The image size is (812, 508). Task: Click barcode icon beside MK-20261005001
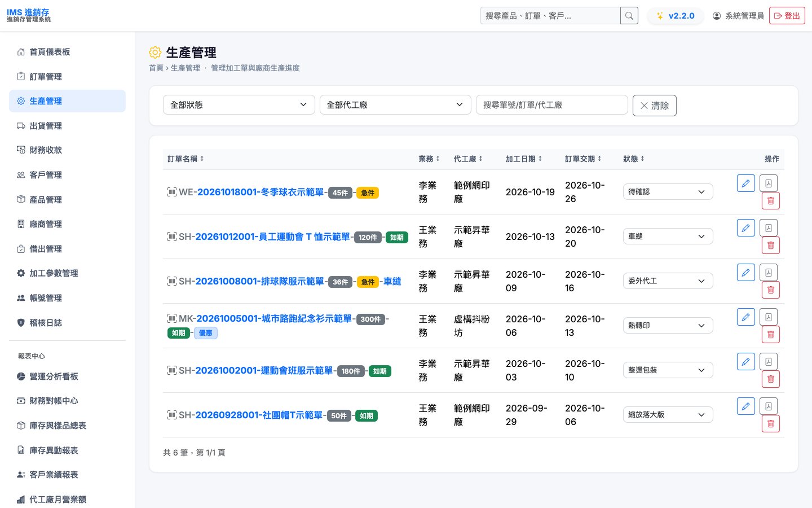coord(172,318)
